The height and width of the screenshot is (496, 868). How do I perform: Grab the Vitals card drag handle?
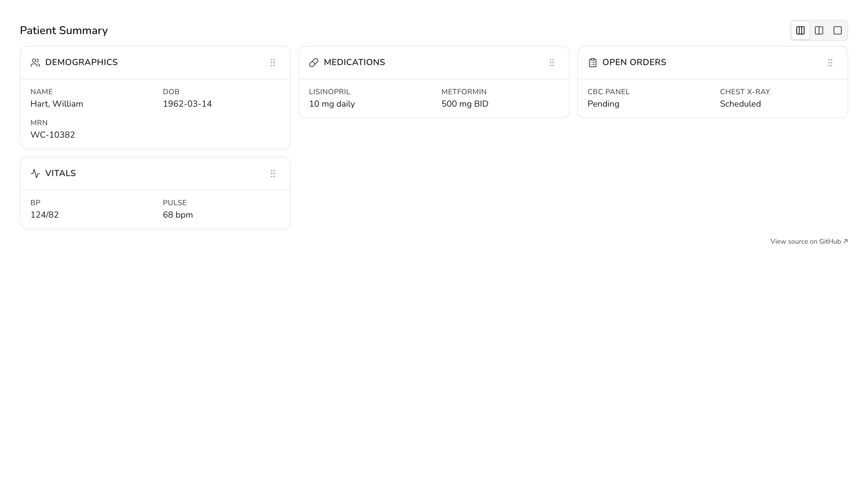pyautogui.click(x=273, y=174)
